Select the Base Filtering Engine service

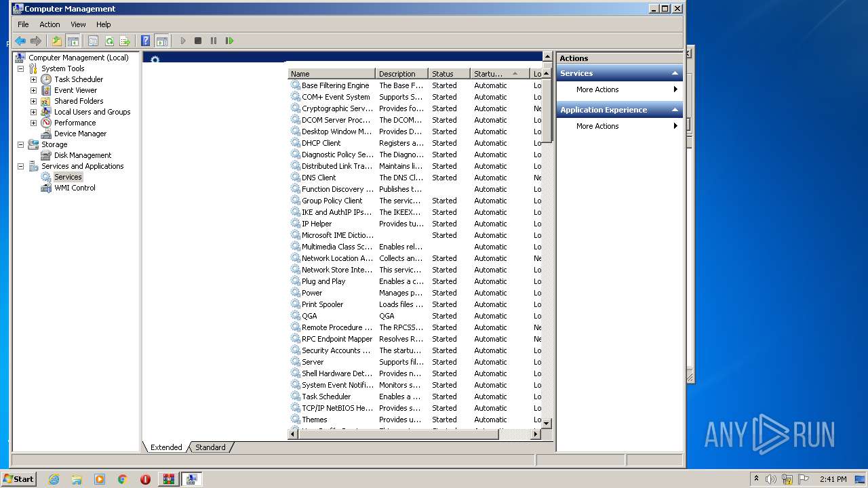[x=335, y=85]
